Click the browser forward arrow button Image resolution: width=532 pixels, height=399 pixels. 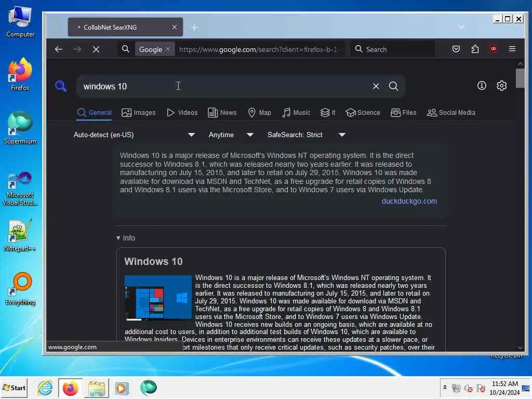(x=77, y=49)
